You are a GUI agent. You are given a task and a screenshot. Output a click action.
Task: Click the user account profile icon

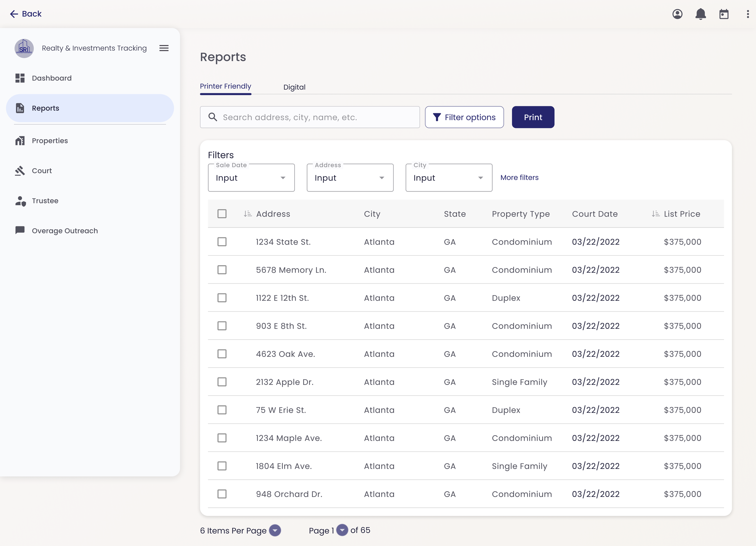[677, 14]
